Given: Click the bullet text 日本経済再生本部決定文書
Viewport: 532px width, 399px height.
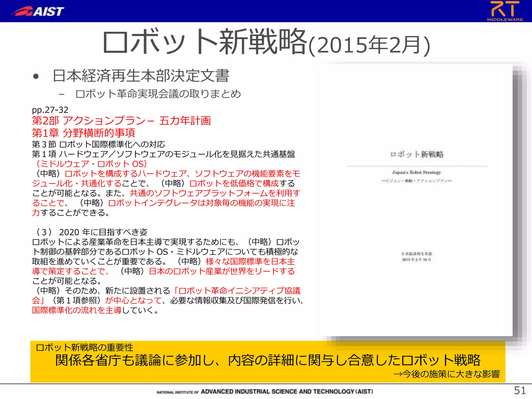Looking at the screenshot, I should [x=141, y=76].
